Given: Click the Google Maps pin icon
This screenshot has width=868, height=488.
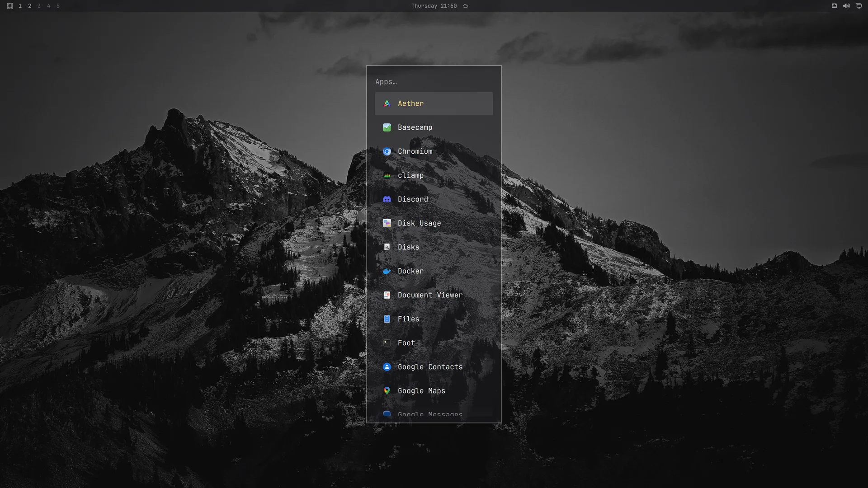Looking at the screenshot, I should [387, 391].
